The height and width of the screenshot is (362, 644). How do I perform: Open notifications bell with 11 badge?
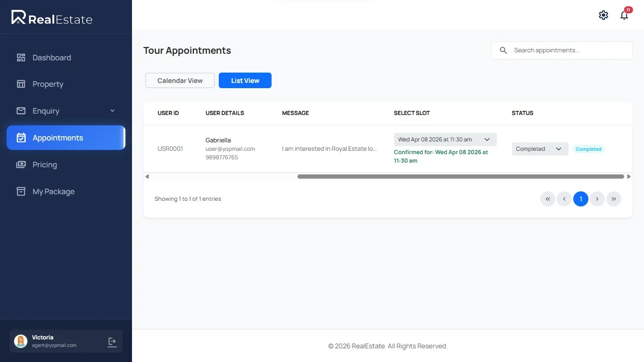point(624,16)
